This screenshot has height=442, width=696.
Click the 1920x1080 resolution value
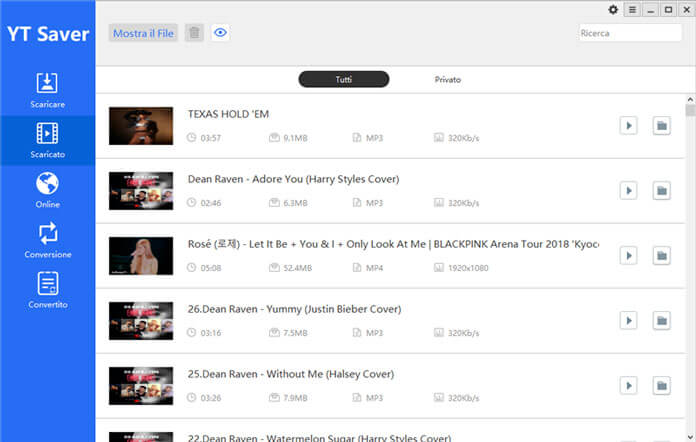point(468,268)
